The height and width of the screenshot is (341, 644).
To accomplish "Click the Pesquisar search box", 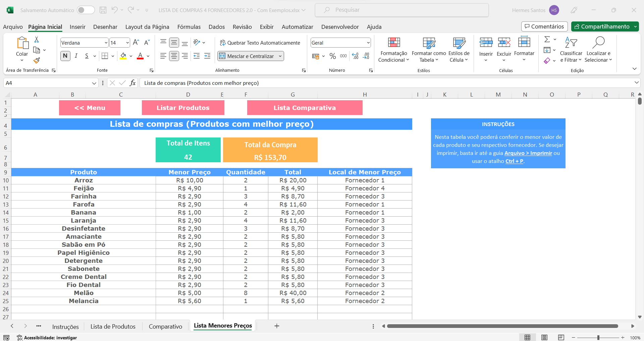I will [401, 10].
